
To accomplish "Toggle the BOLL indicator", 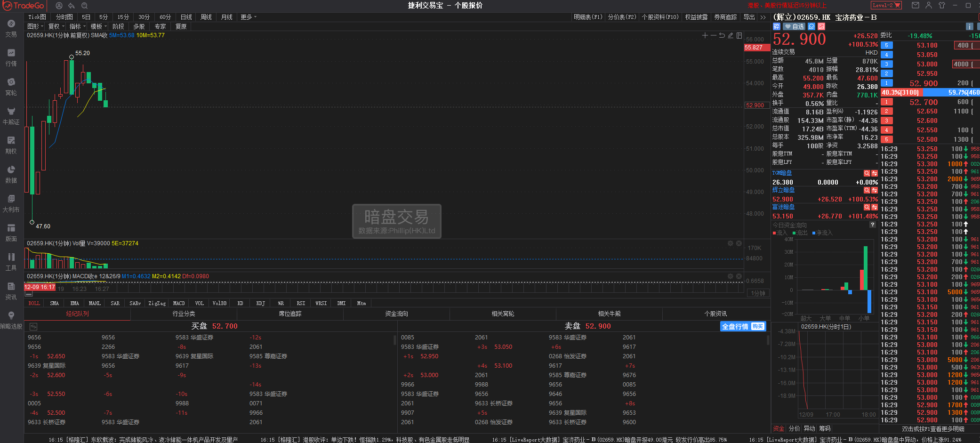I will click(x=34, y=303).
